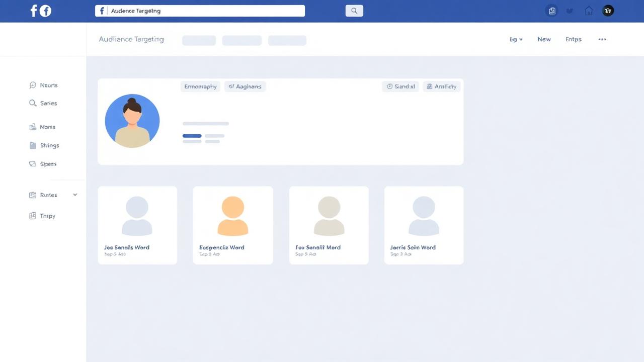This screenshot has width=644, height=362.
Task: Click the Moms sidebar icon
Action: coord(33,127)
